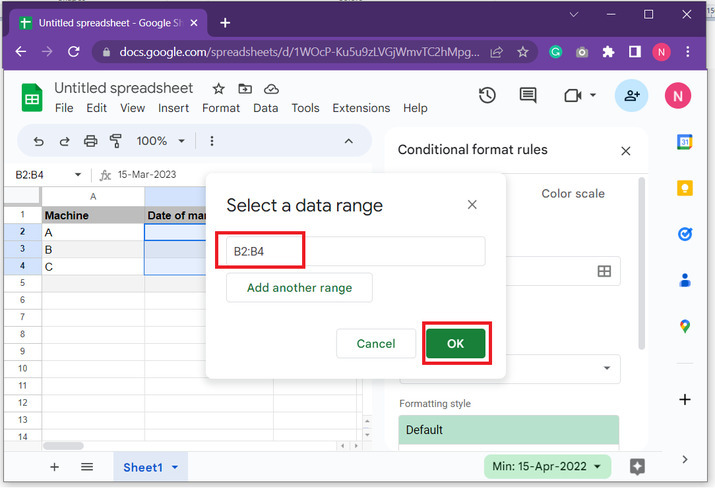Open Google Maps in side panel
The image size is (715, 492).
coord(684,326)
